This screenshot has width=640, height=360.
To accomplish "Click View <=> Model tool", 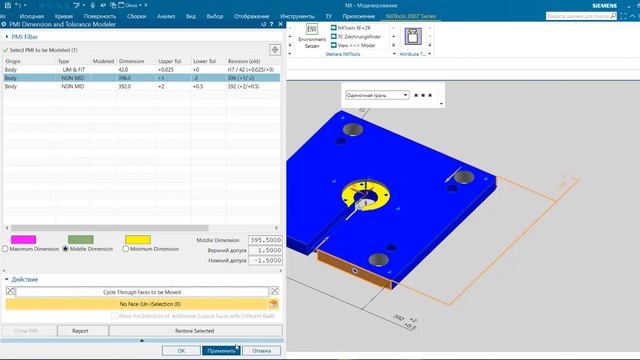I will (353, 45).
